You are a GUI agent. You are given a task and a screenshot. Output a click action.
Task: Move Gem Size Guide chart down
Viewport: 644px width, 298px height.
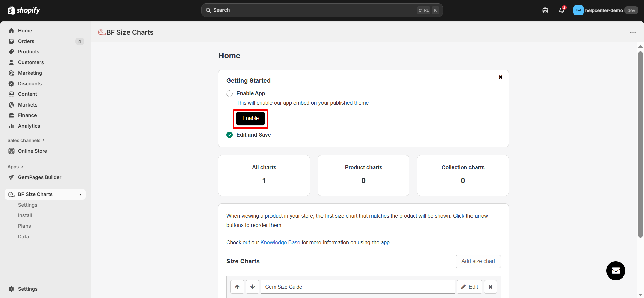253,287
